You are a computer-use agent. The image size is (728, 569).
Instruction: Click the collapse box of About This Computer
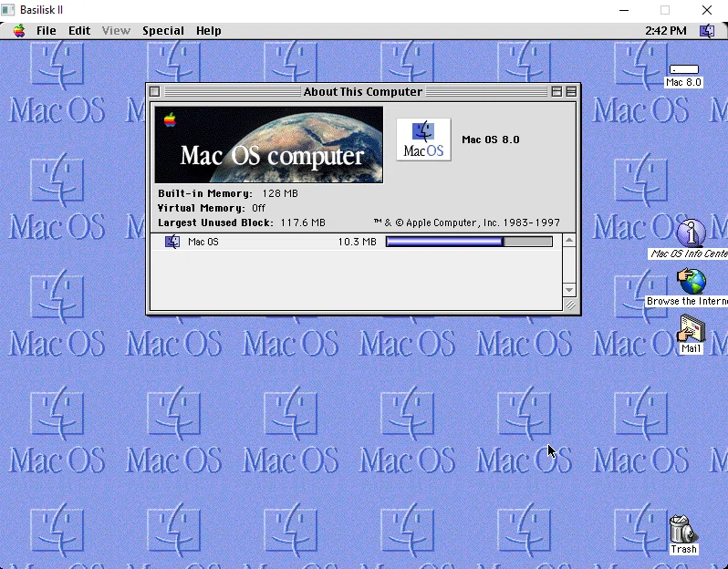[571, 92]
